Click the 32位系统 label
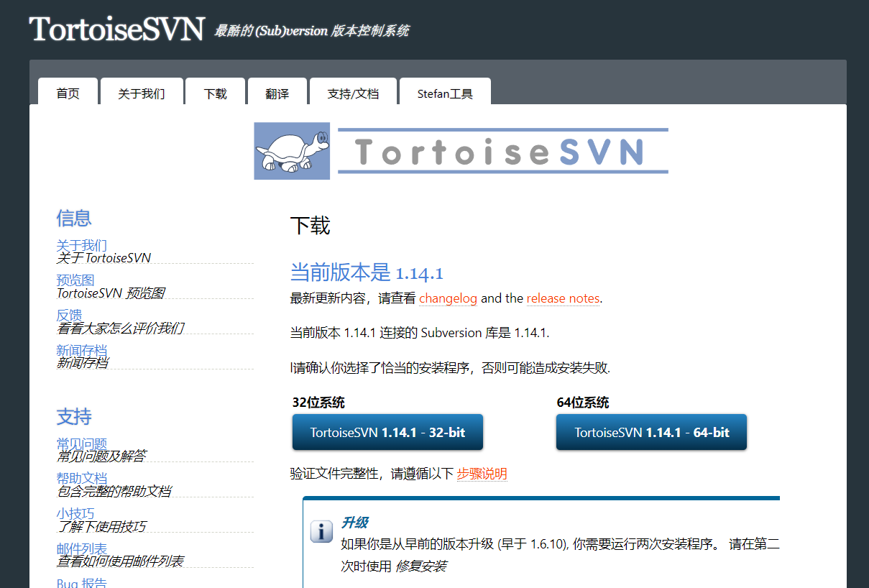The image size is (869, 588). pyautogui.click(x=318, y=403)
